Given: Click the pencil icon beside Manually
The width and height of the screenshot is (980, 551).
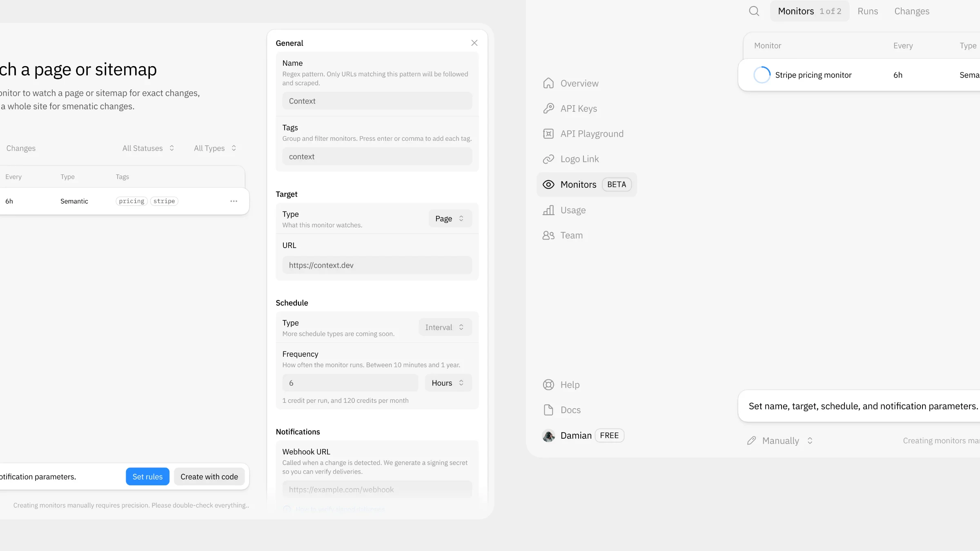Looking at the screenshot, I should click(751, 441).
